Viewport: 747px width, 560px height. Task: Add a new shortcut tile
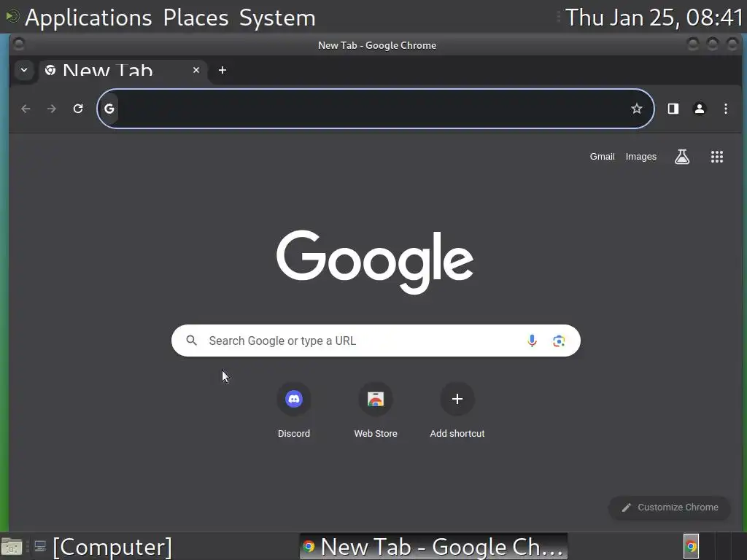click(457, 411)
